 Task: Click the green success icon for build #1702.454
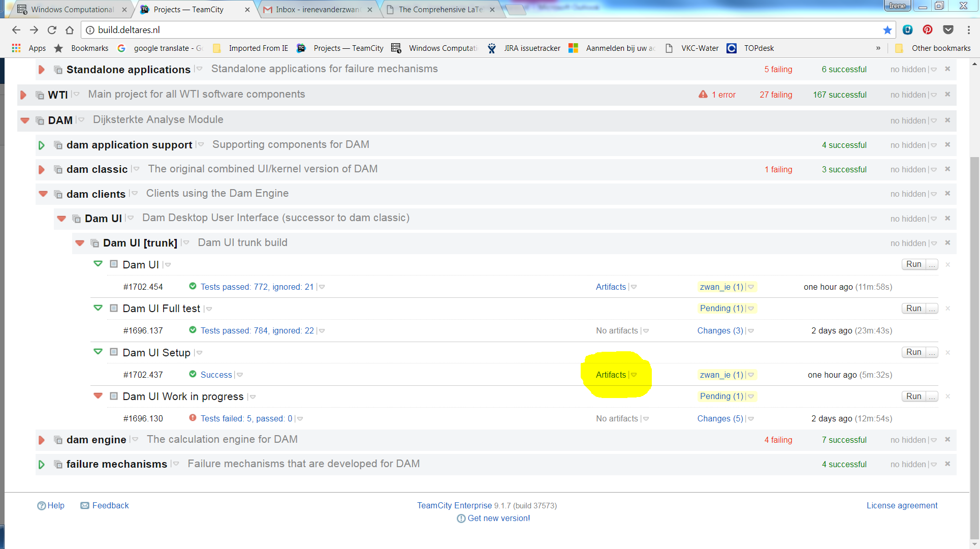[x=193, y=286]
